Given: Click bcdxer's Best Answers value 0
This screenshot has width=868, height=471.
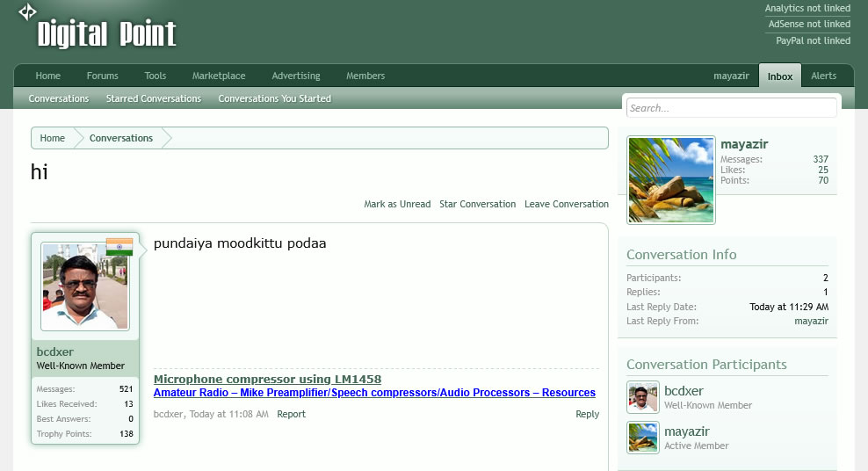Looking at the screenshot, I should tap(131, 419).
